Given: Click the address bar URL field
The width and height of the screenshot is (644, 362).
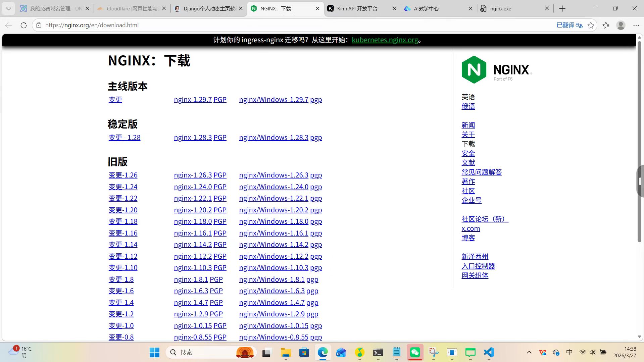Looking at the screenshot, I should [x=295, y=25].
